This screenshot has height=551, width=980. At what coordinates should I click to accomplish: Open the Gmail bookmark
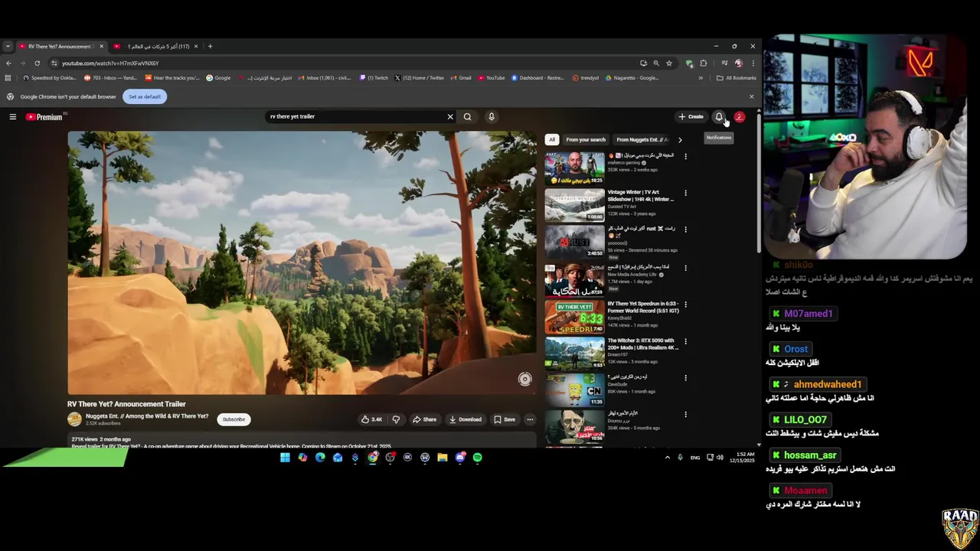pos(461,78)
